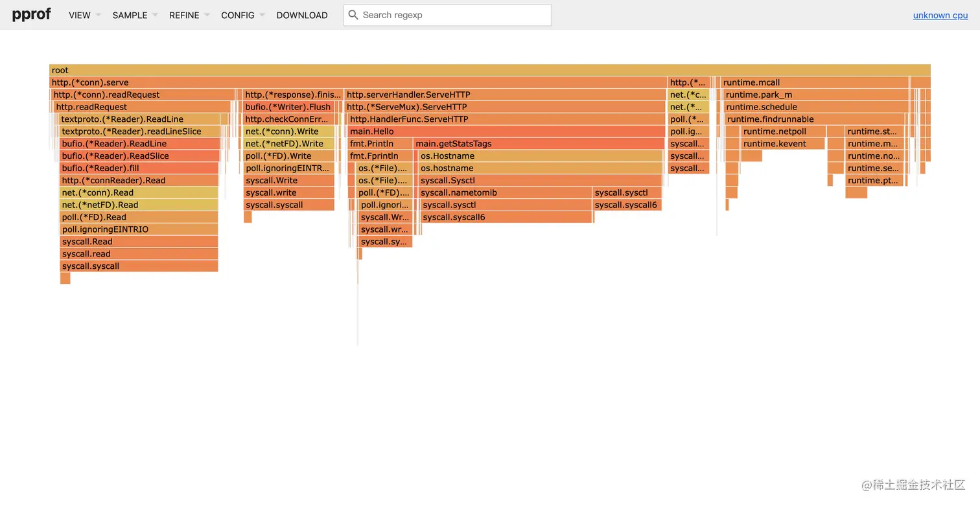
Task: Select the runtime.netpoll frame
Action: pos(783,132)
